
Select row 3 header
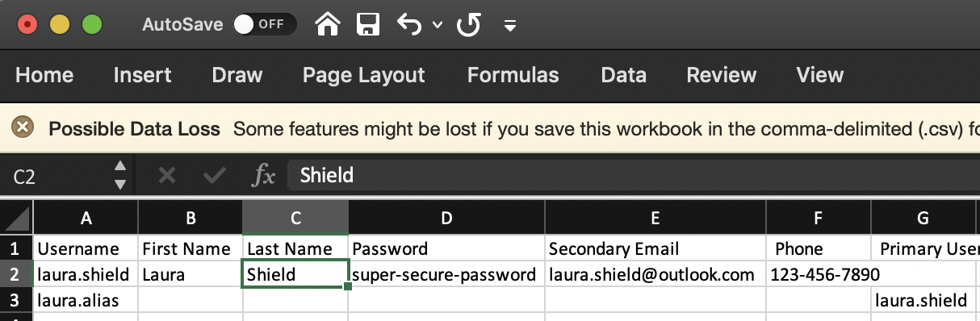(17, 300)
